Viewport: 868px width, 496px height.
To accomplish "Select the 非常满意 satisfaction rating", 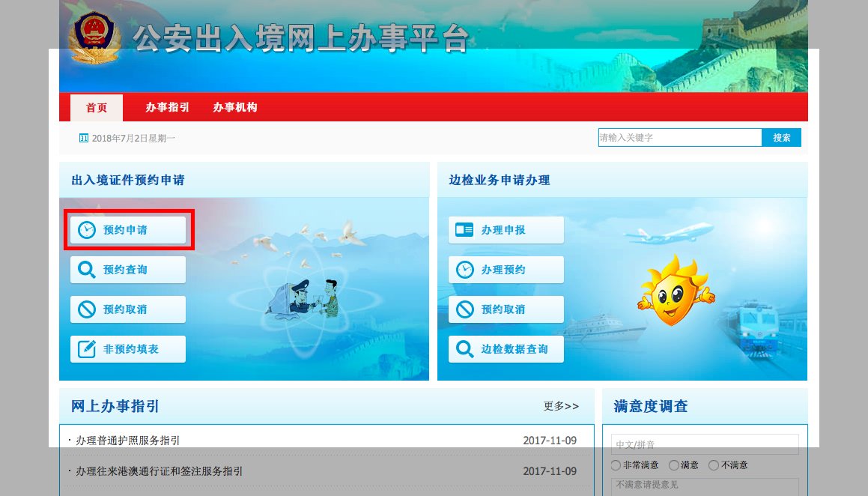I will pyautogui.click(x=615, y=465).
